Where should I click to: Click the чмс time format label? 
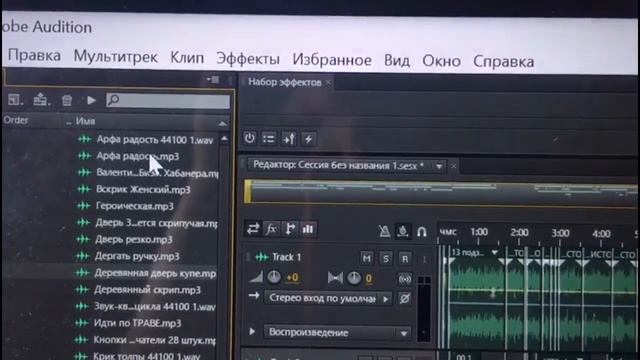[x=448, y=232]
